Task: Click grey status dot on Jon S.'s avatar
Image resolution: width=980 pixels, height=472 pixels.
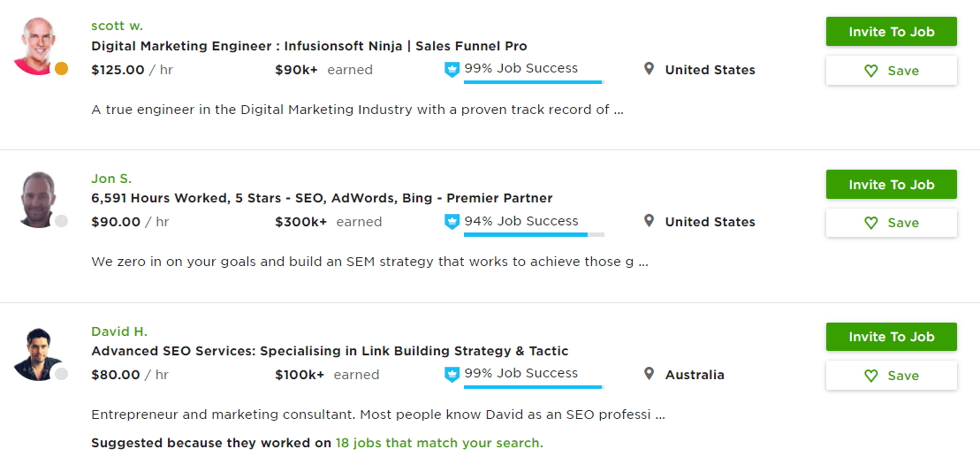Action: coord(61,221)
